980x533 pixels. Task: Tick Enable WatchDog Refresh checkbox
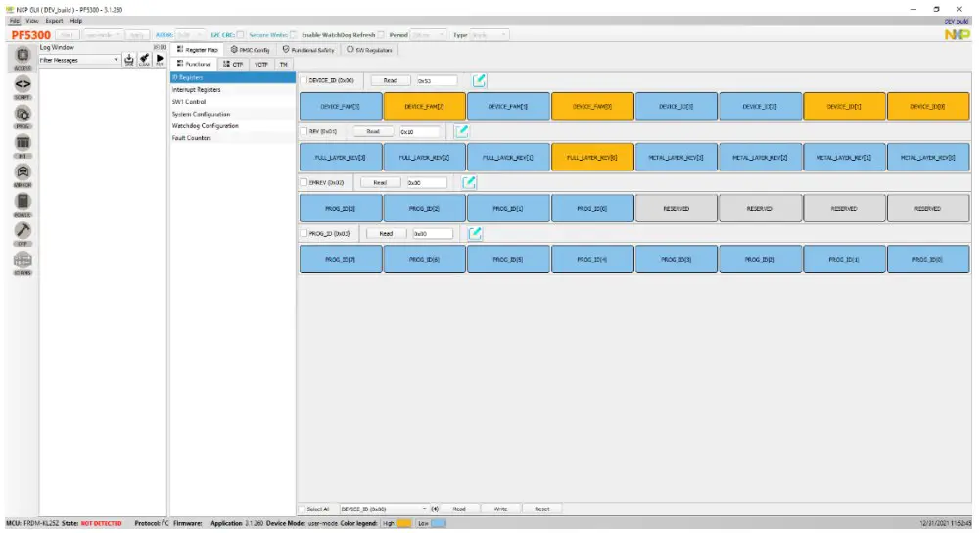coord(381,35)
